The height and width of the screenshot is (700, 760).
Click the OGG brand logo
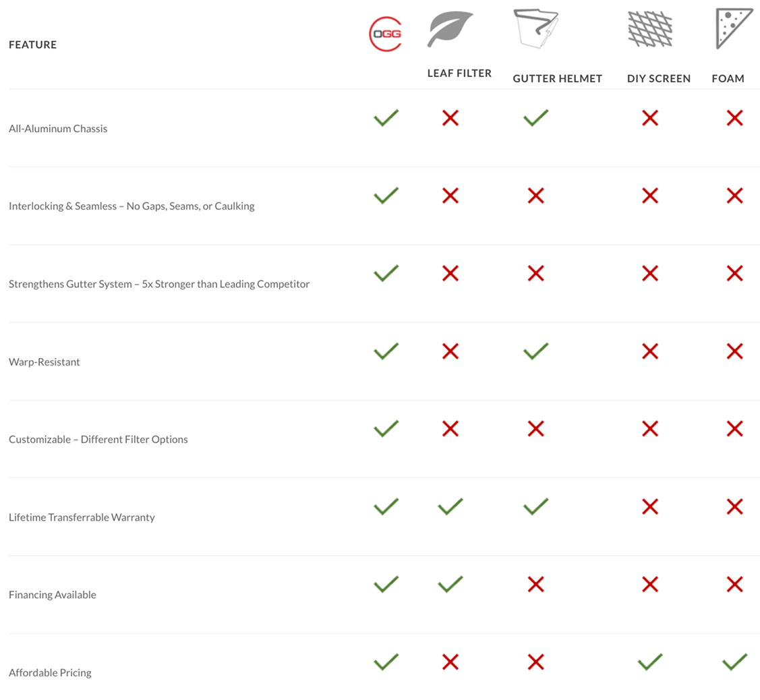point(386,32)
